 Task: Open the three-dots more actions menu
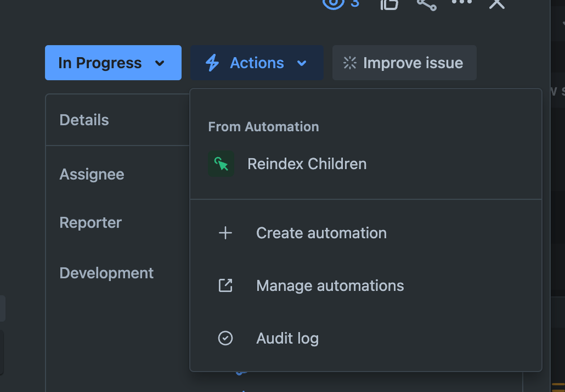[462, 2]
